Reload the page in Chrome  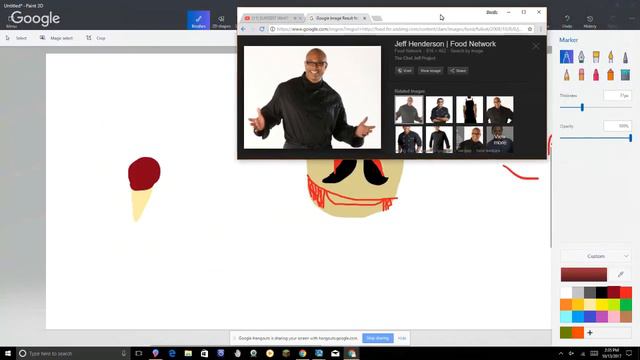coord(262,29)
